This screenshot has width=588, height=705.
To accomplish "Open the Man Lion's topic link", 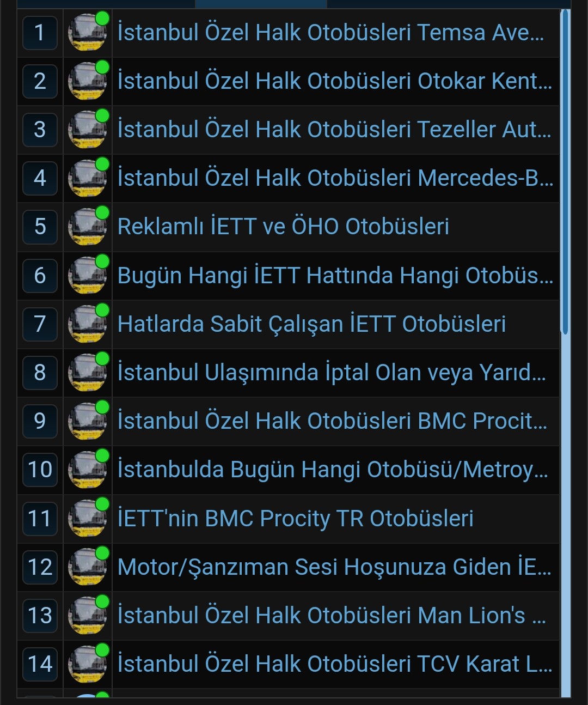I will pos(332,616).
